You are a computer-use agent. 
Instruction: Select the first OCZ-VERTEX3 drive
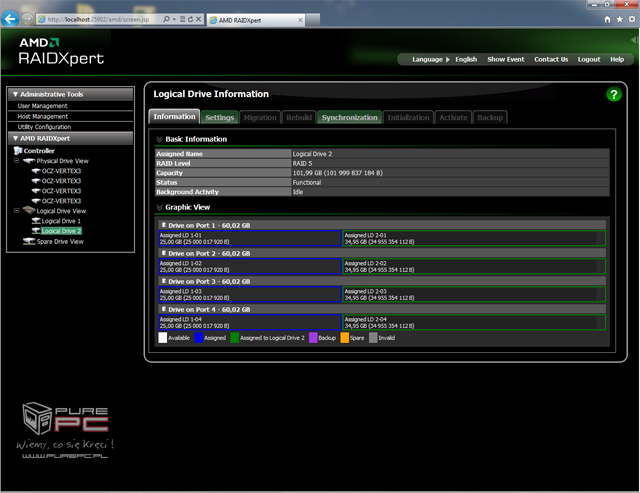click(61, 171)
